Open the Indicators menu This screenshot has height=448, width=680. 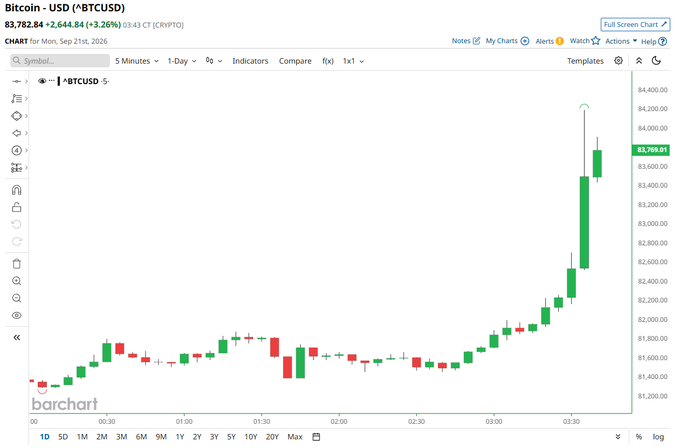click(250, 61)
